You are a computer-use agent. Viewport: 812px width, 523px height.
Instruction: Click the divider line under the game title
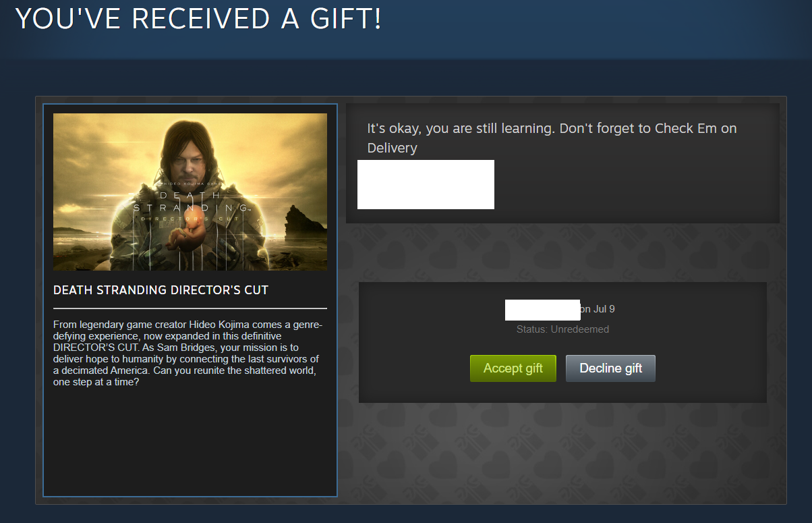coord(190,308)
